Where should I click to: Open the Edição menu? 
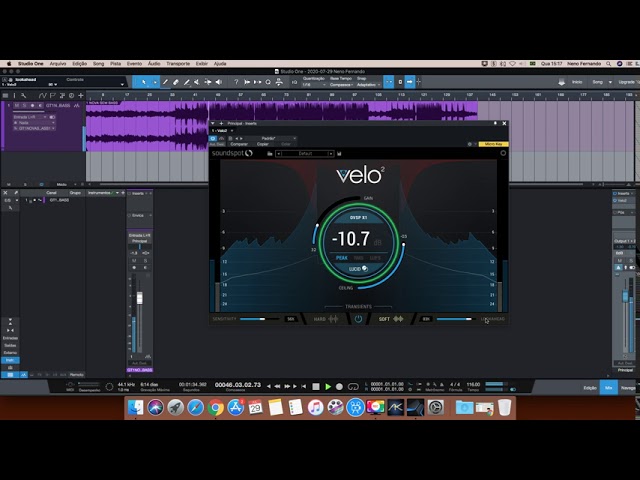coord(80,64)
